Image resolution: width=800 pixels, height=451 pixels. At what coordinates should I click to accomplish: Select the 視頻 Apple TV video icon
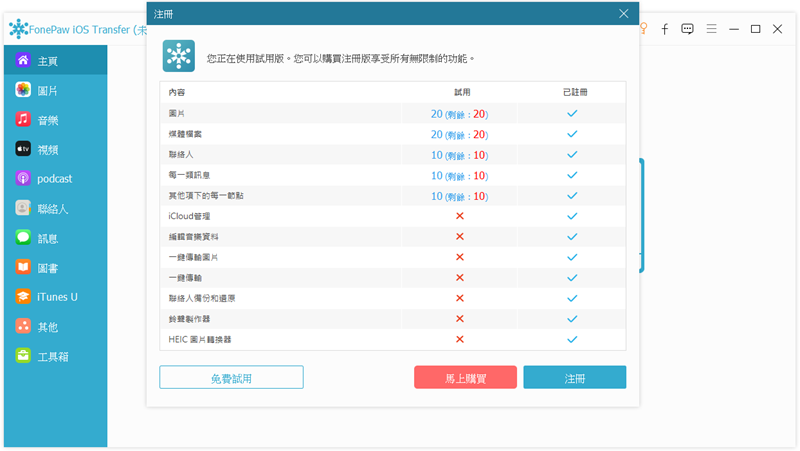pos(23,149)
